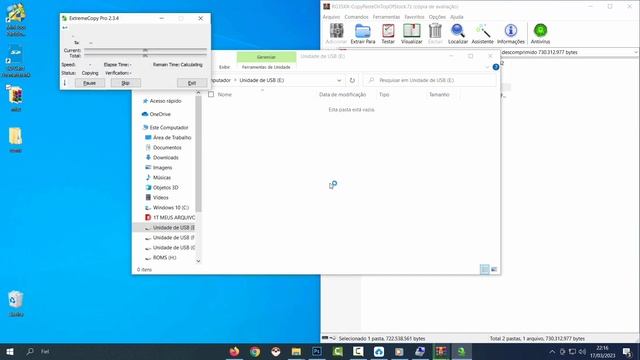Click the Explorer search field
640x360 pixels.
[430, 80]
